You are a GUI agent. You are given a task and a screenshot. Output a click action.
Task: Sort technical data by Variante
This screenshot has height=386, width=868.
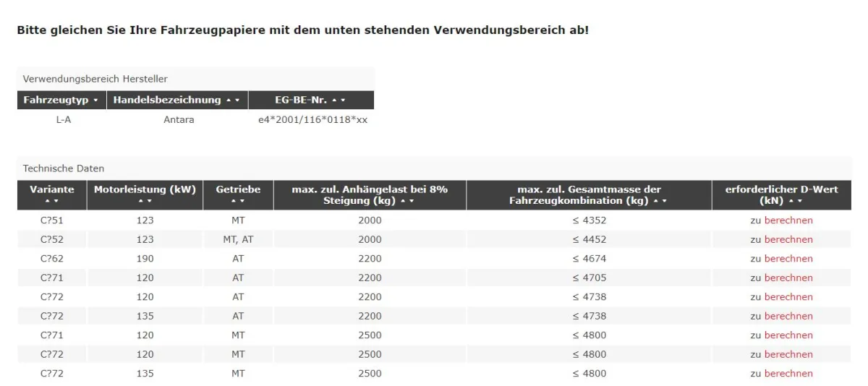(x=52, y=195)
